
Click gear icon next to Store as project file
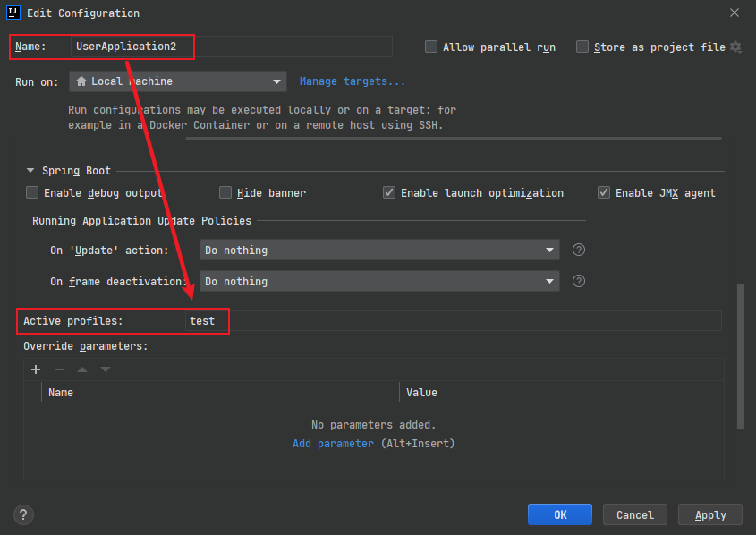[735, 47]
